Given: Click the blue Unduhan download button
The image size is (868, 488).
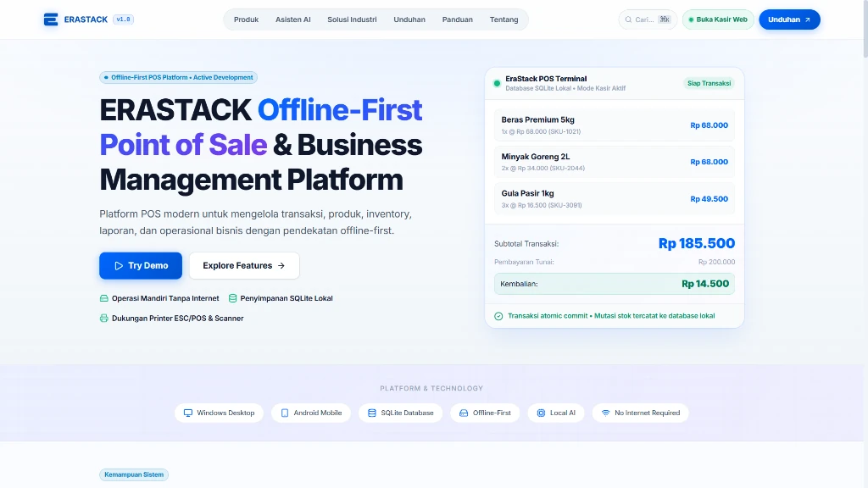Looking at the screenshot, I should (789, 19).
